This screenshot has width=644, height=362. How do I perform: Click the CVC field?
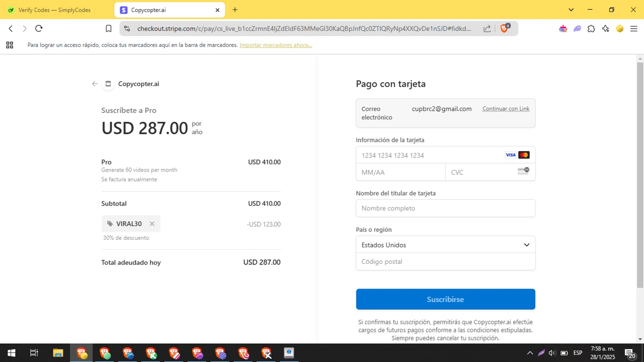pos(490,172)
